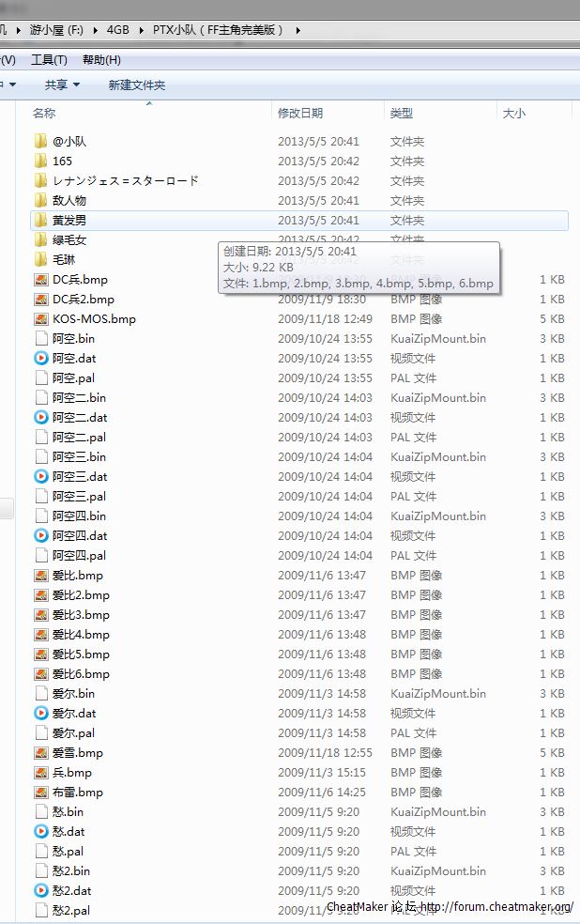
Task: Click the DC兵.bmp image file icon
Action: [x=40, y=280]
